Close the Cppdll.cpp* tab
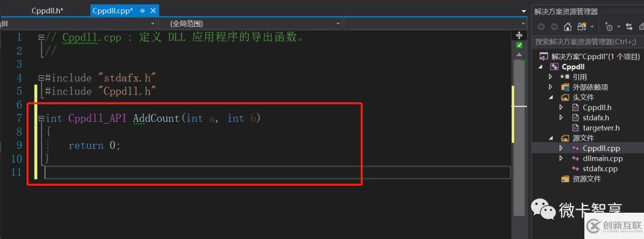644x239 pixels. point(153,11)
